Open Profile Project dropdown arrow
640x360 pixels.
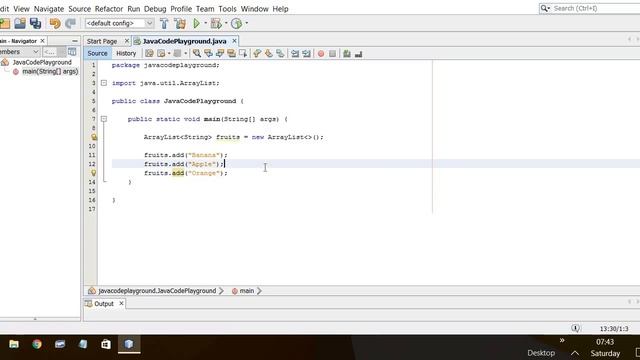pos(246,23)
